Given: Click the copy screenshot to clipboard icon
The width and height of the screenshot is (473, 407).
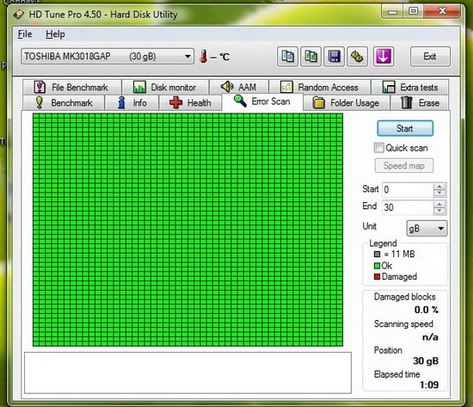Looking at the screenshot, I should point(311,56).
